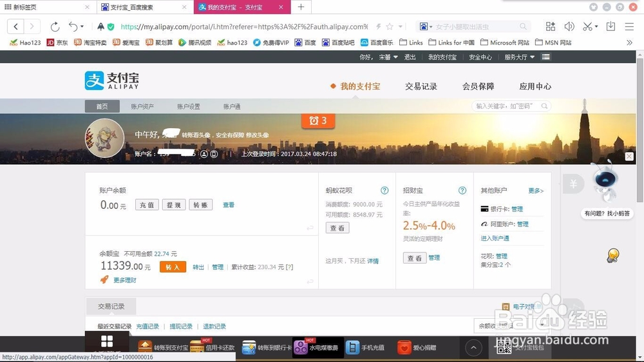The image size is (644, 362).
Task: Open credit card repayment app icon
Action: (x=197, y=347)
